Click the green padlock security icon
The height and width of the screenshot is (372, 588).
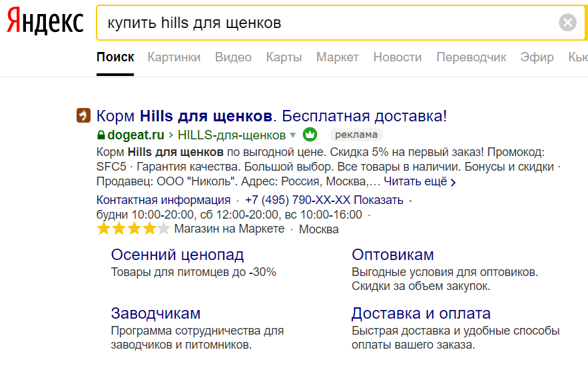click(x=101, y=135)
